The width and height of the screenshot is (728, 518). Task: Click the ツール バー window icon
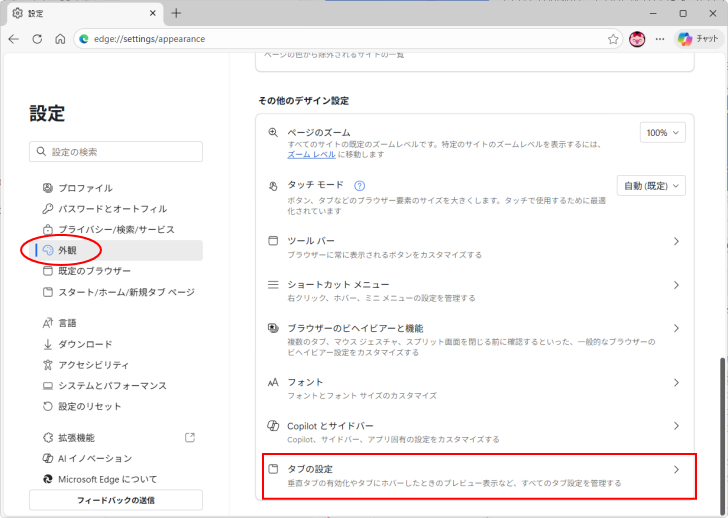pos(273,240)
